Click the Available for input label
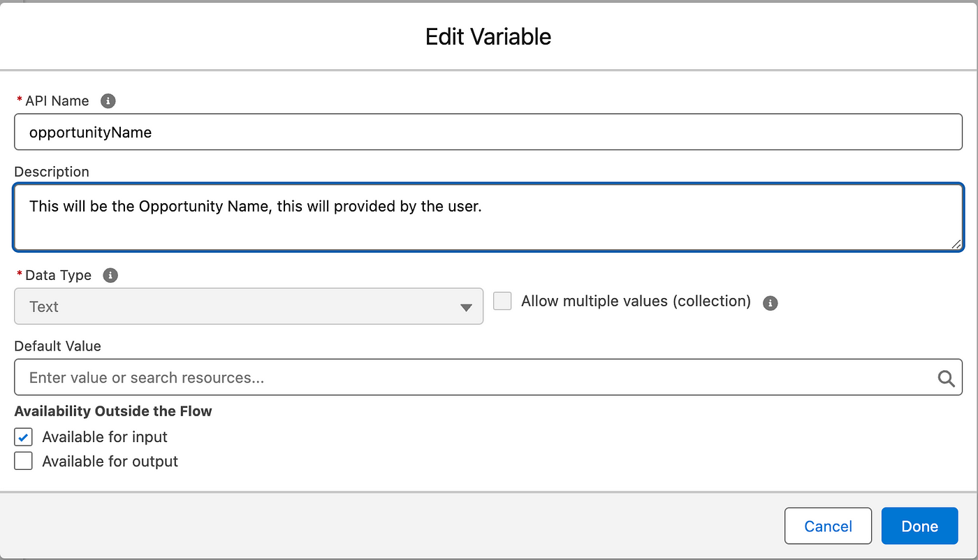 click(x=105, y=437)
